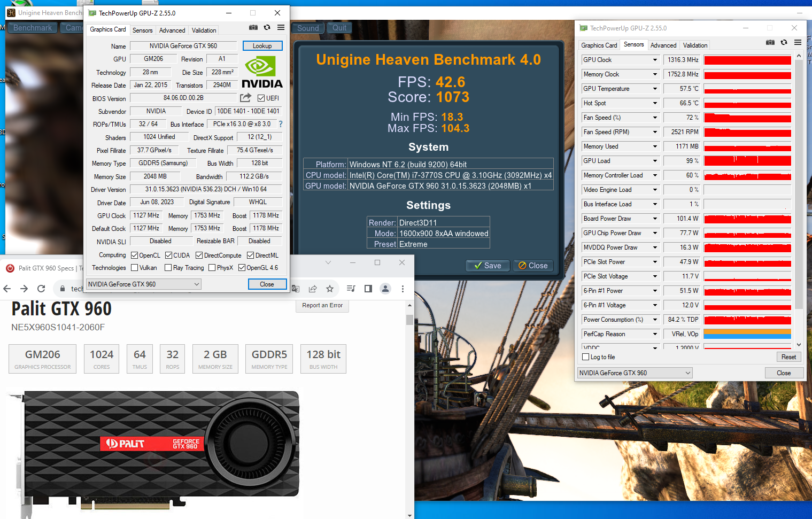Viewport: 812px width, 519px height.
Task: Toggle the DirectCompute checkbox
Action: pos(199,255)
